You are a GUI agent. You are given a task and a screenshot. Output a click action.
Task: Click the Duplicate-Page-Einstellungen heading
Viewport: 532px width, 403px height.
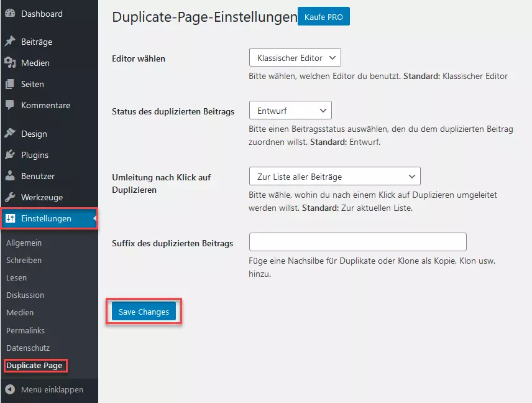coord(204,17)
